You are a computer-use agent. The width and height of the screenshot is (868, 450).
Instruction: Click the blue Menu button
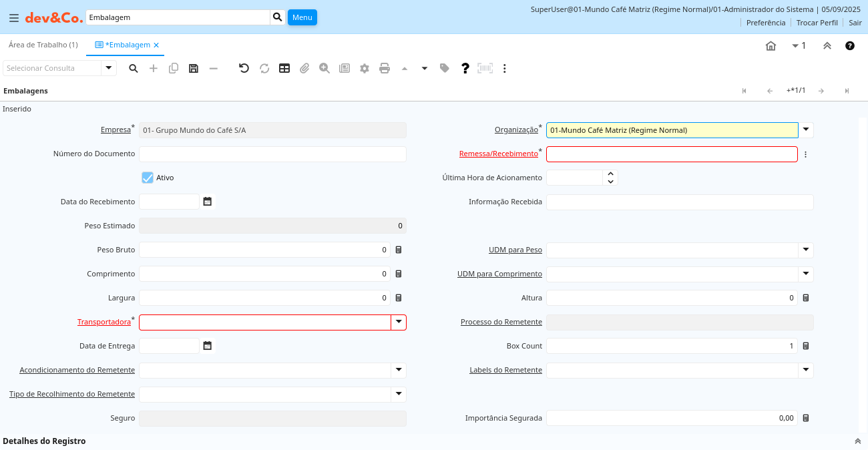coord(302,17)
